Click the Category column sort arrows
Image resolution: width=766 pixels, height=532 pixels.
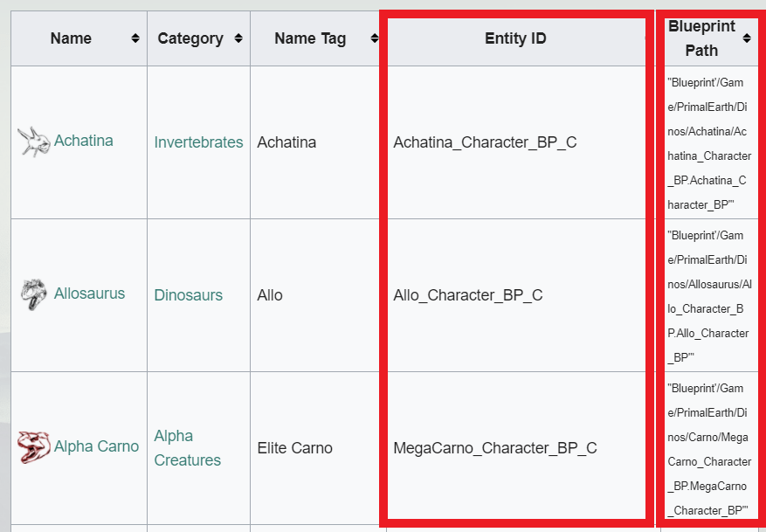point(238,38)
